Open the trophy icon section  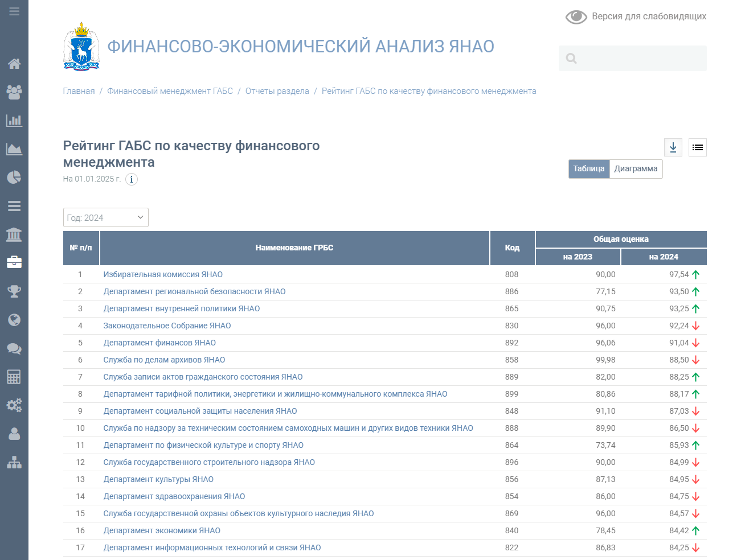pos(14,291)
